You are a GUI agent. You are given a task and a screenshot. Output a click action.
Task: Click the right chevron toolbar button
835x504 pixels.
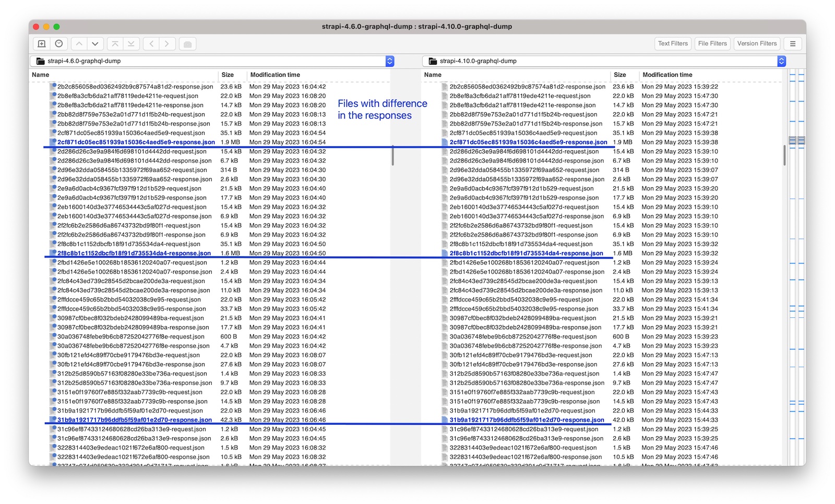[x=167, y=44]
